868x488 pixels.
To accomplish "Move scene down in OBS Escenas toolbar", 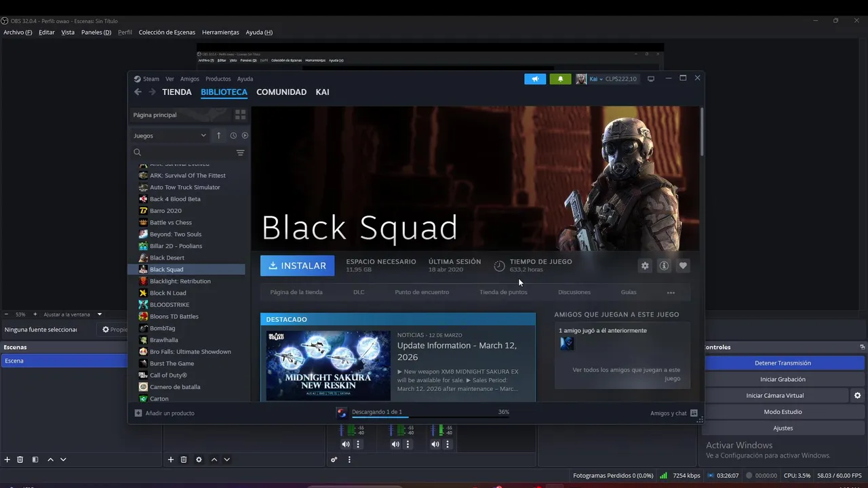I will (x=63, y=460).
